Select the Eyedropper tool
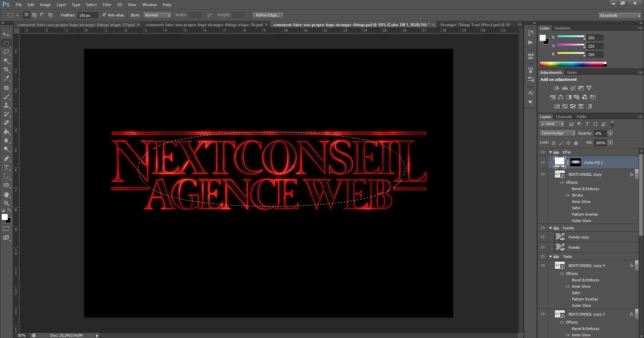This screenshot has width=644, height=338. coord(6,78)
